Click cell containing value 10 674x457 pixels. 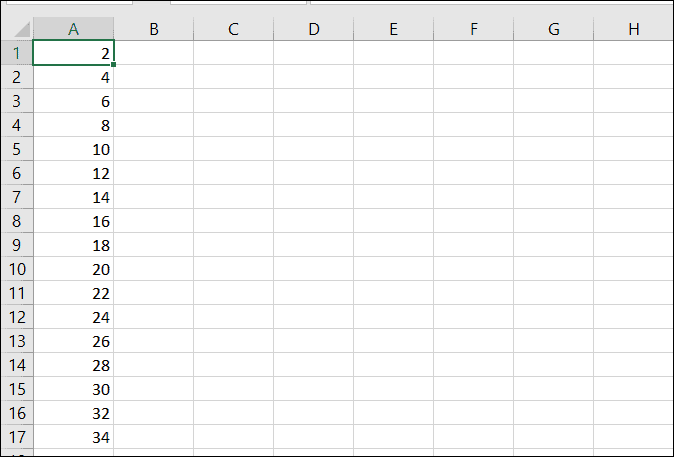pyautogui.click(x=74, y=149)
